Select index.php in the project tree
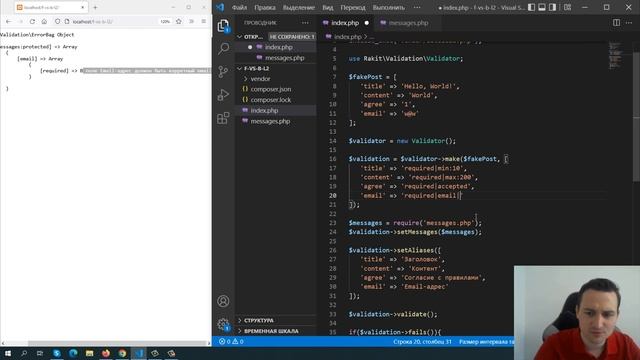Screen dimensions: 640x360 tap(264, 110)
